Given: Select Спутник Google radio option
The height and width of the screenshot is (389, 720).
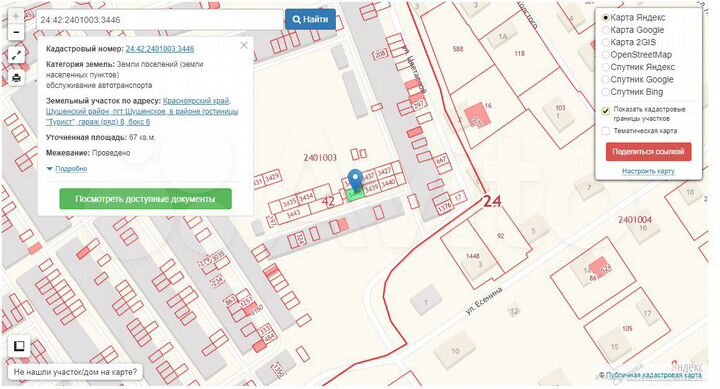Looking at the screenshot, I should coord(606,79).
